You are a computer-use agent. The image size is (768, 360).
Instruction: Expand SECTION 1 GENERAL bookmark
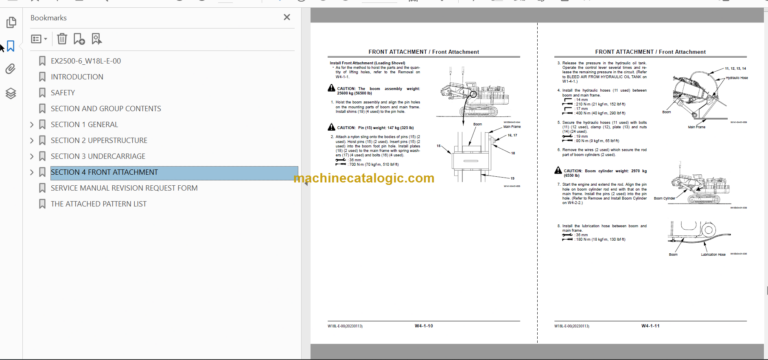coord(32,124)
